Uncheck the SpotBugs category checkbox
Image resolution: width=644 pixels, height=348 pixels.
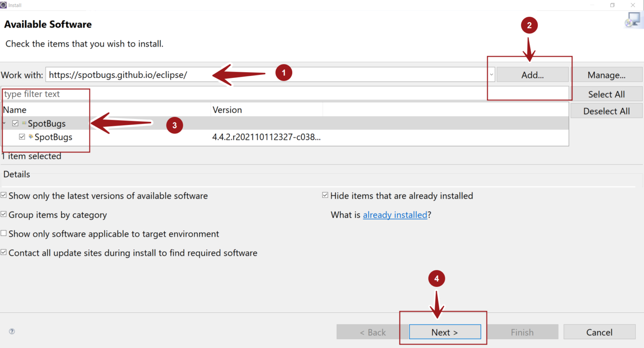tap(16, 123)
